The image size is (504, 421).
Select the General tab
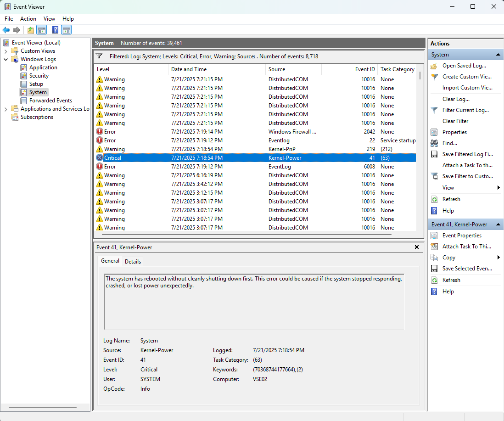point(110,261)
